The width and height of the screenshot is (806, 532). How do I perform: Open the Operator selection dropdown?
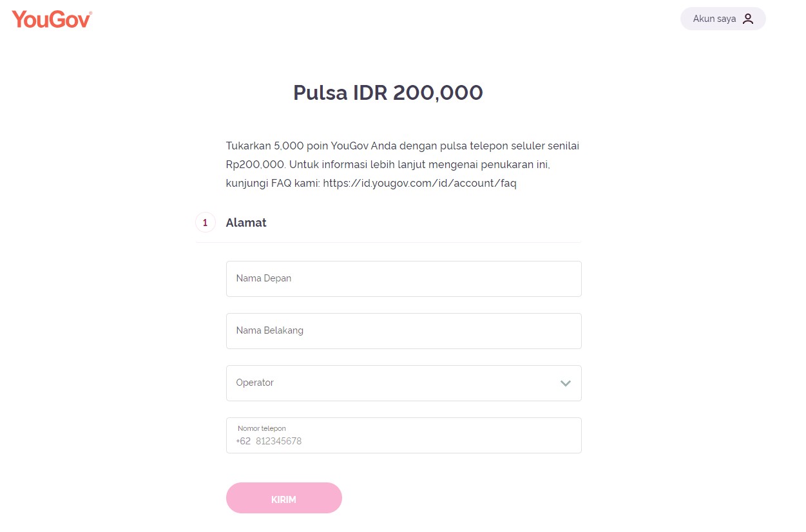pos(404,383)
